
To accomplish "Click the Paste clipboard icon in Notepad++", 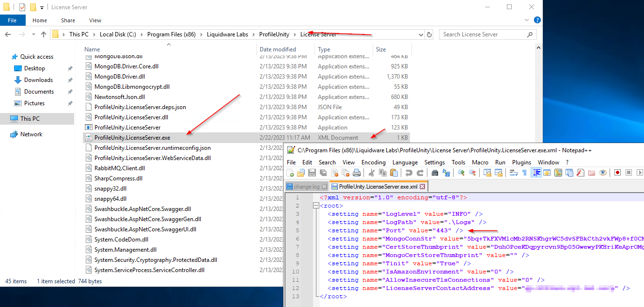I will 394,173.
